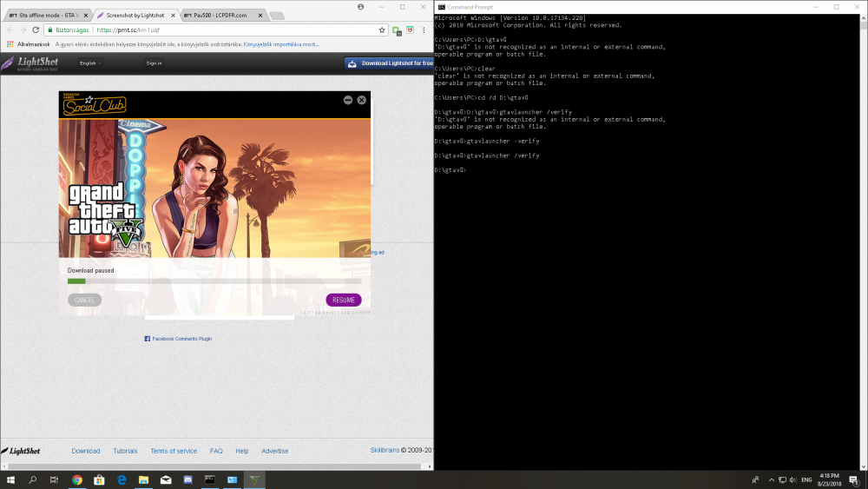Screen dimensions: 868x489
Task: Minimize the Social Club launcher image
Action: coord(348,100)
